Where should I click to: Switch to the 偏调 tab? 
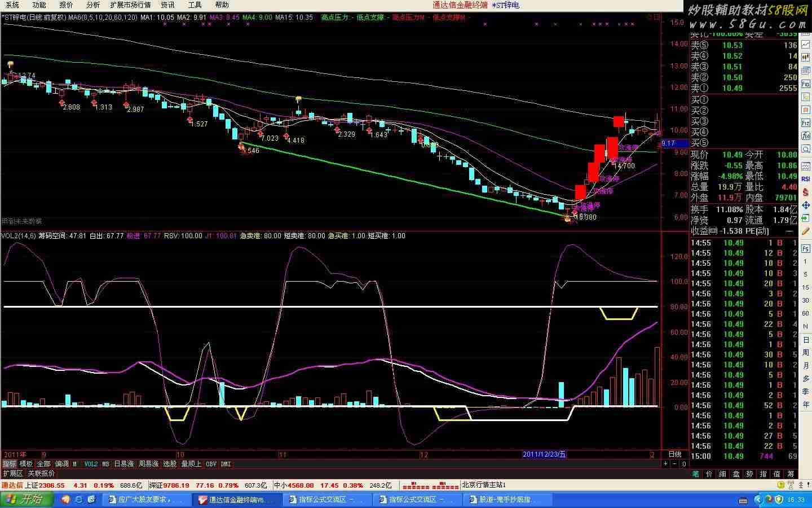[x=61, y=464]
